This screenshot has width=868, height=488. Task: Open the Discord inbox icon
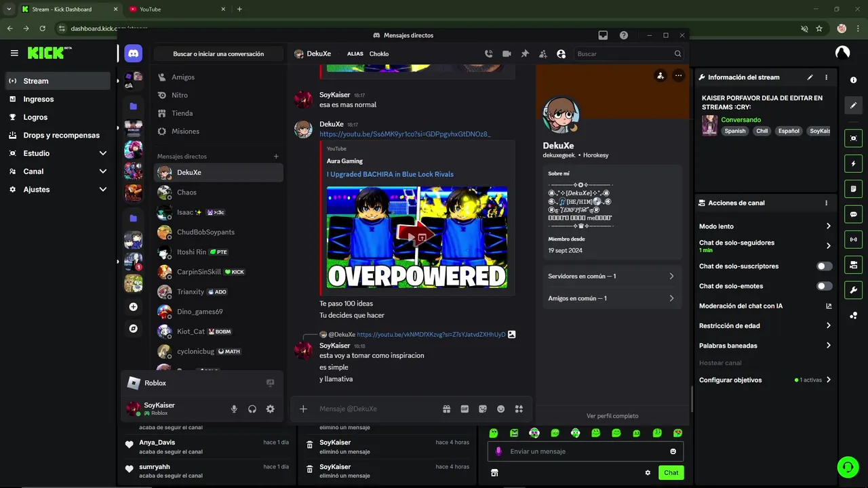coord(603,35)
